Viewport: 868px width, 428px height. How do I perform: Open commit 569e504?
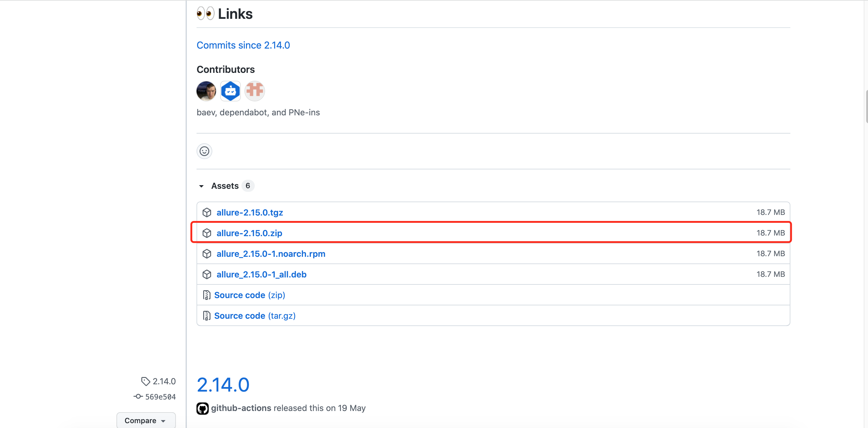click(x=160, y=397)
